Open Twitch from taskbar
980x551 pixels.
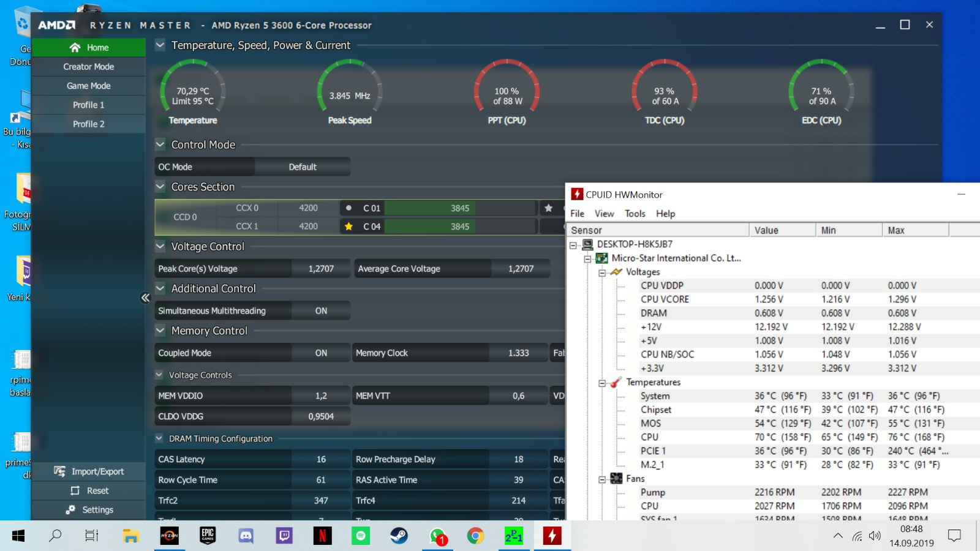pyautogui.click(x=284, y=536)
